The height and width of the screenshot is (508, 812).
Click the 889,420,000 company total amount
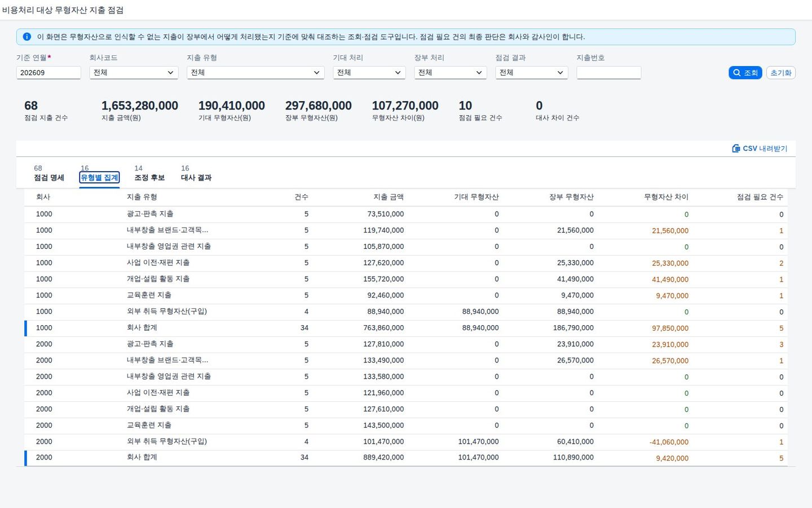click(383, 458)
